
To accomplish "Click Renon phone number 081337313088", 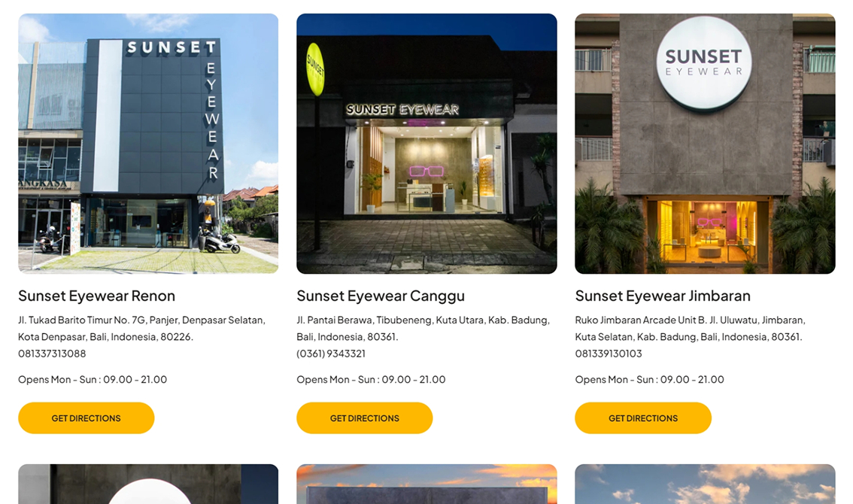I will (52, 354).
